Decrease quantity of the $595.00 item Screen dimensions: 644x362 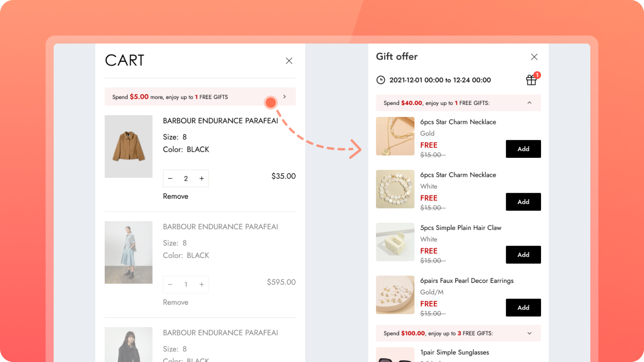pos(170,284)
